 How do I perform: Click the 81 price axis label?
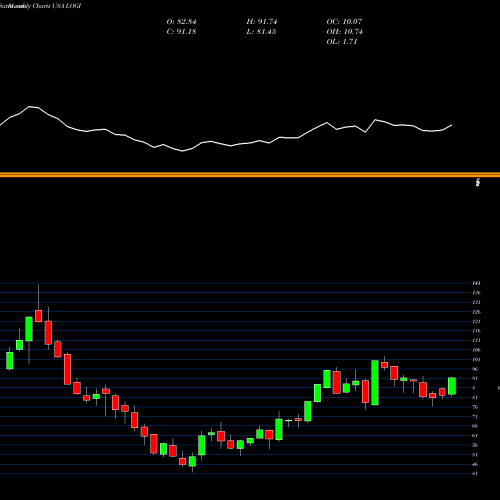pyautogui.click(x=475, y=397)
